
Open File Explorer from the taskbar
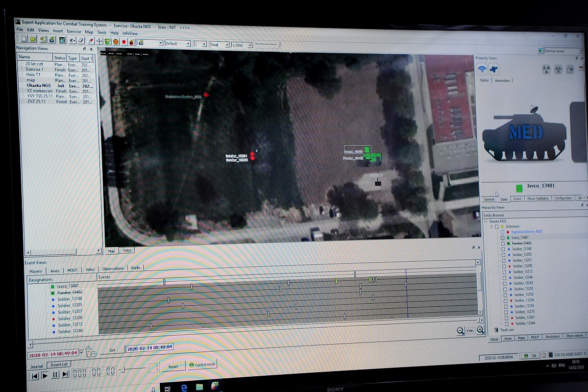coord(199,387)
